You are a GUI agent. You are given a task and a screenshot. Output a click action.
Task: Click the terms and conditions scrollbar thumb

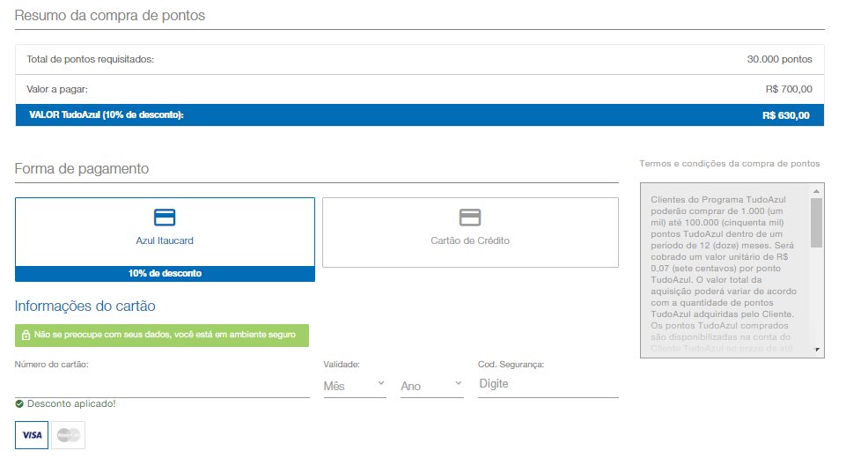[x=817, y=223]
